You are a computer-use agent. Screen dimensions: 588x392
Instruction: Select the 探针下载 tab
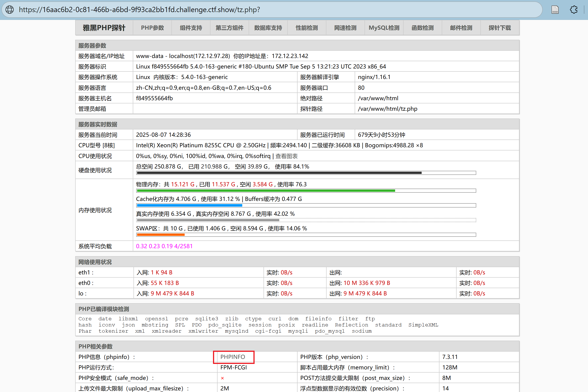pyautogui.click(x=499, y=28)
